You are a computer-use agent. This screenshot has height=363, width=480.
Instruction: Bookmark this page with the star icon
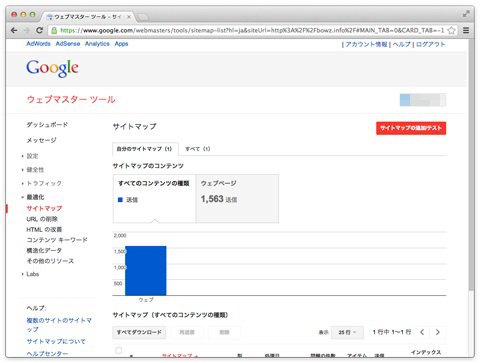click(451, 30)
